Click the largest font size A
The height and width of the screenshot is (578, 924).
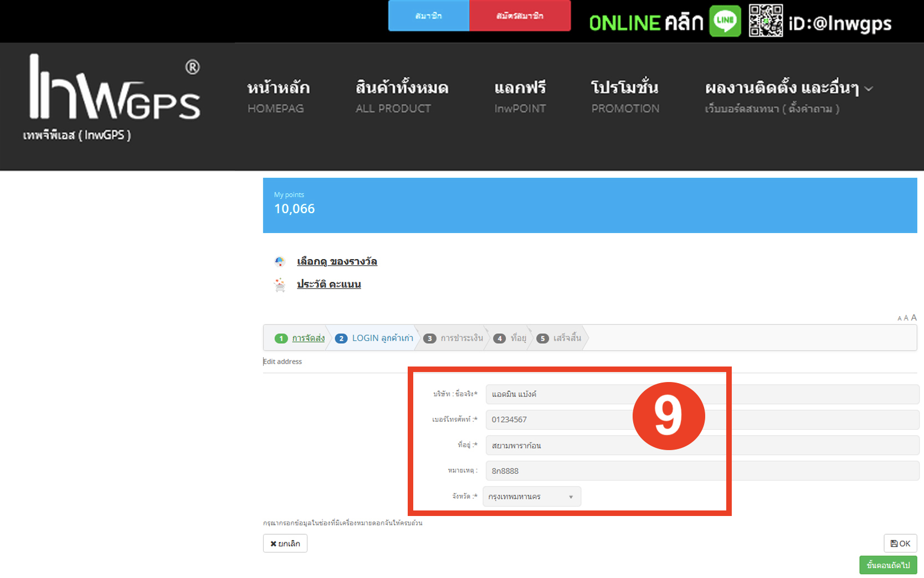(914, 317)
